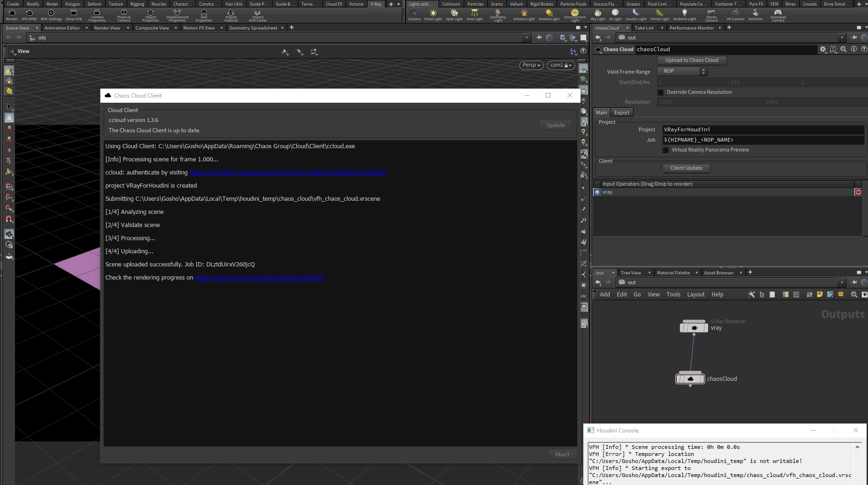
Task: Create a Distant Light
Action: tap(549, 15)
